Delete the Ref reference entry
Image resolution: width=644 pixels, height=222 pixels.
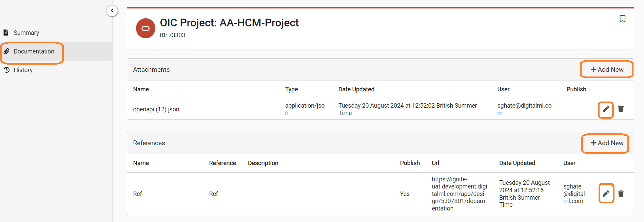pos(621,194)
